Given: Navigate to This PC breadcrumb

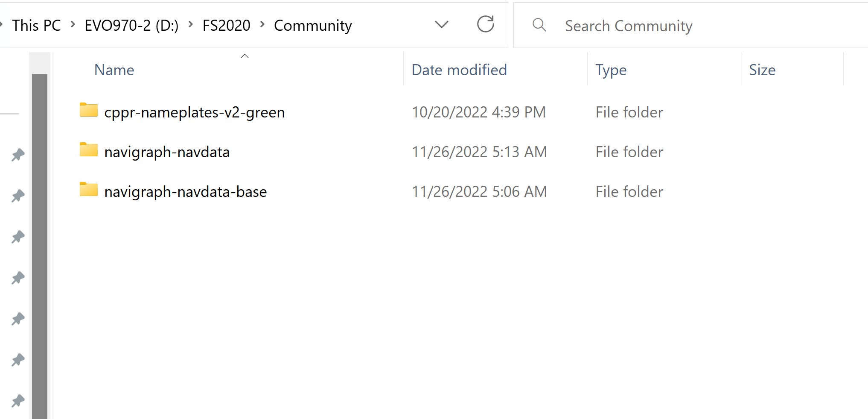Looking at the screenshot, I should tap(36, 26).
